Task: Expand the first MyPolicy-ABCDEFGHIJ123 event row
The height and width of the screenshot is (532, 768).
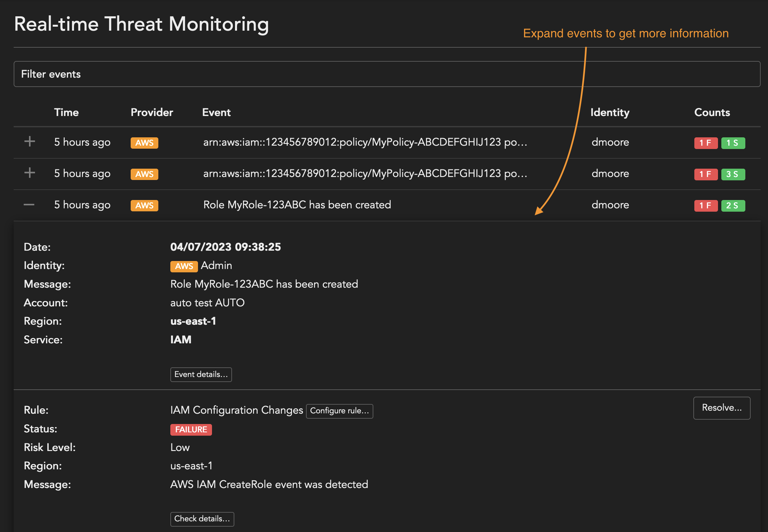Action: (x=29, y=141)
